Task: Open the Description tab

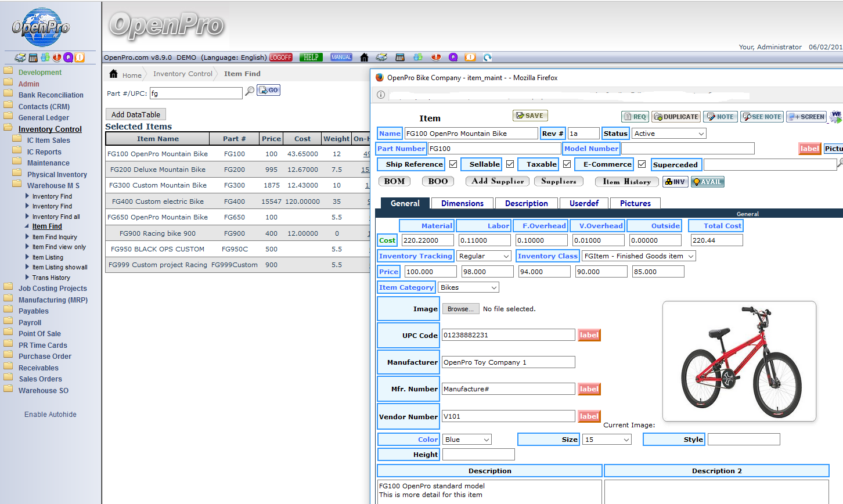Action: click(527, 203)
